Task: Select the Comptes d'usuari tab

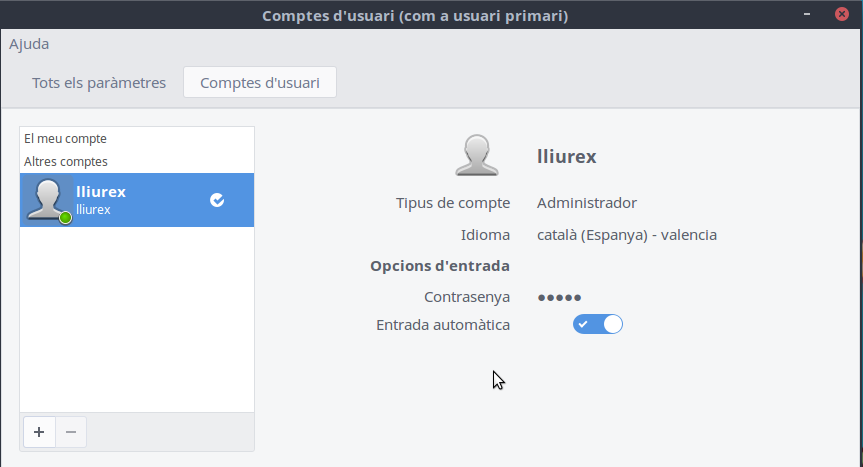Action: [x=260, y=83]
